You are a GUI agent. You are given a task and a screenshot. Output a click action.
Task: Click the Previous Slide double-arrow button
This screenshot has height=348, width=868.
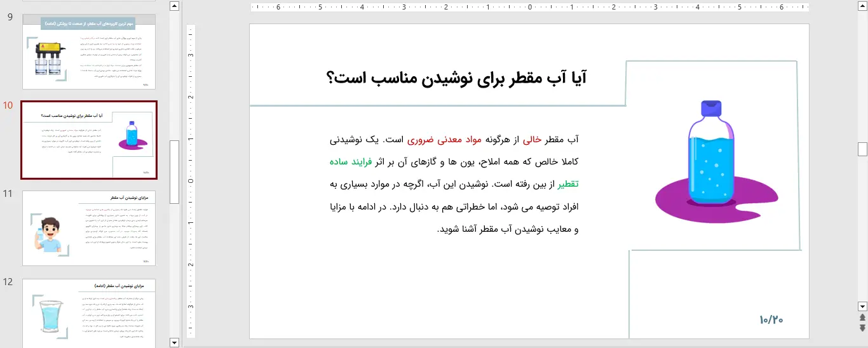[862, 318]
